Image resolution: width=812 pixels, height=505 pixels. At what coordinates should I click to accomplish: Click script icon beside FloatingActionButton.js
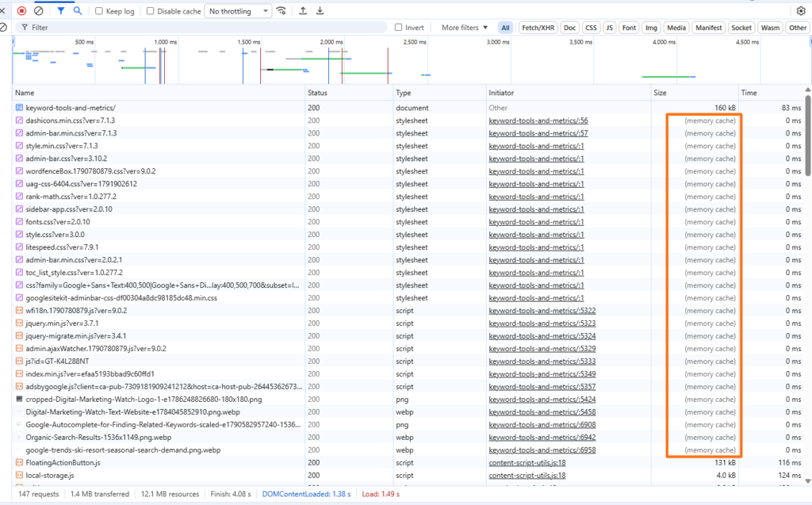(19, 462)
